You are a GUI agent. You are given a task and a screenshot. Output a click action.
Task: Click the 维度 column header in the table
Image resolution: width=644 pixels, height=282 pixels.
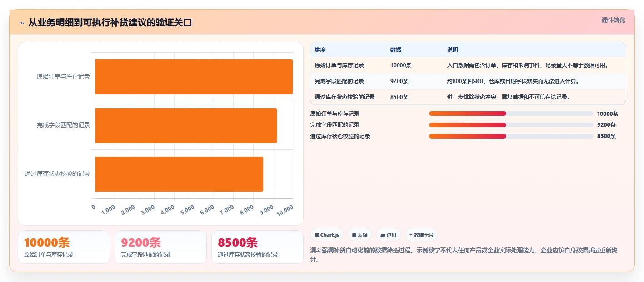click(x=320, y=50)
